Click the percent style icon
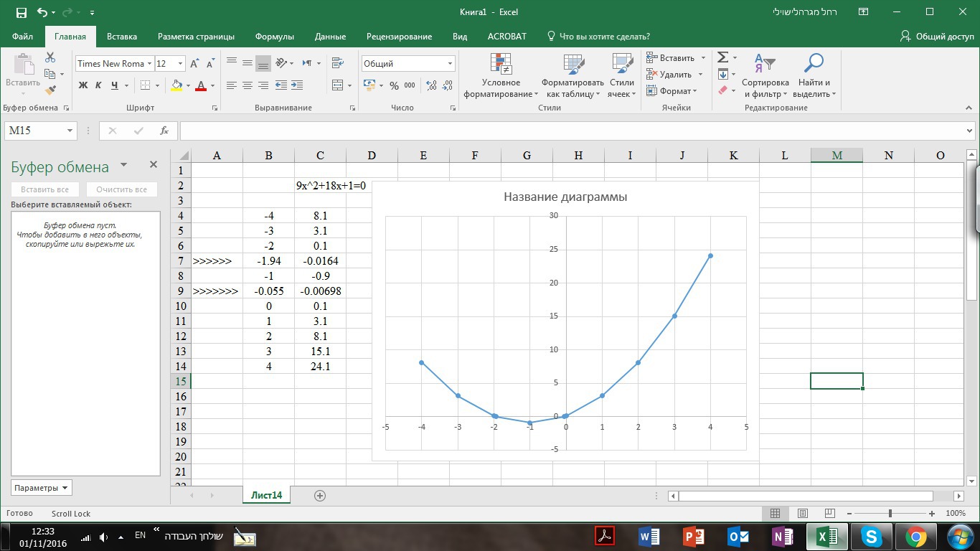This screenshot has width=980, height=551. [394, 85]
